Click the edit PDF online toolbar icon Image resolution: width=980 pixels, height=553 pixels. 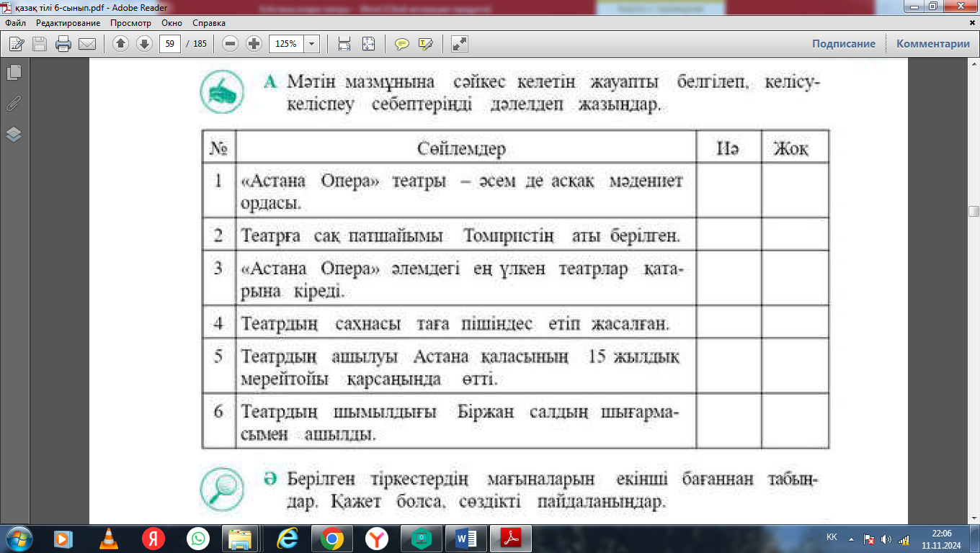tap(16, 44)
